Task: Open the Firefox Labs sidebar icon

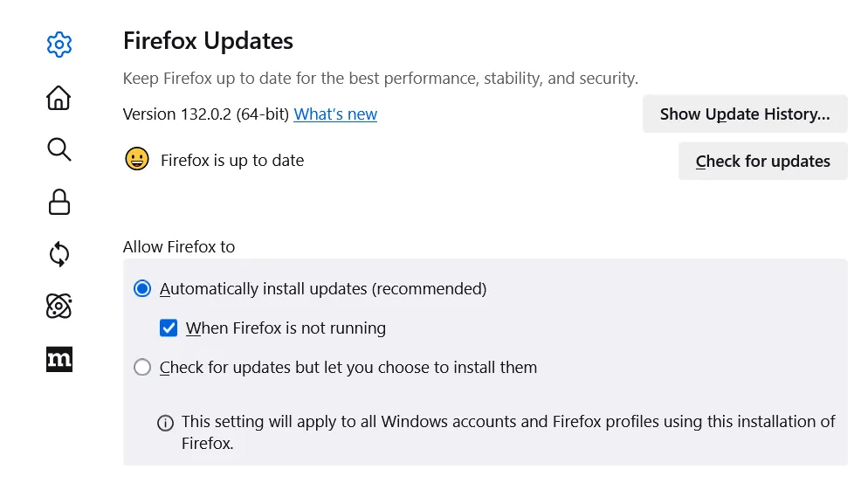Action: tap(59, 307)
